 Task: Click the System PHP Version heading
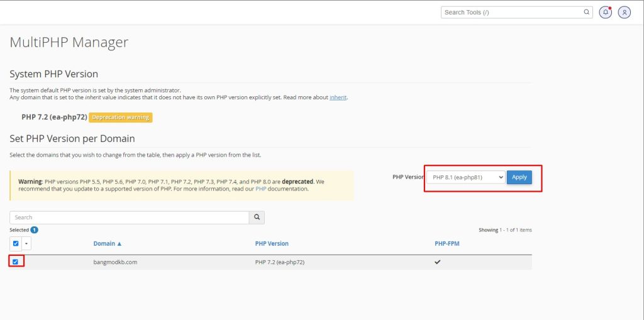click(x=54, y=74)
